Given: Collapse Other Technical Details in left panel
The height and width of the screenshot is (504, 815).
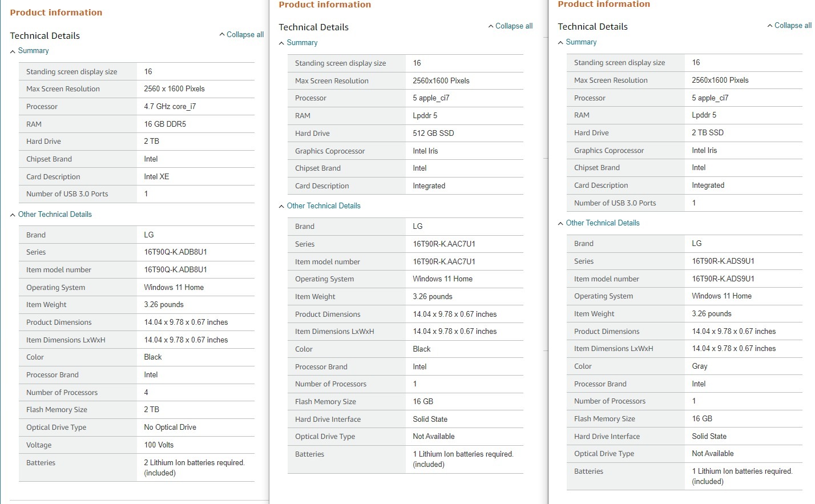Looking at the screenshot, I should [51, 215].
